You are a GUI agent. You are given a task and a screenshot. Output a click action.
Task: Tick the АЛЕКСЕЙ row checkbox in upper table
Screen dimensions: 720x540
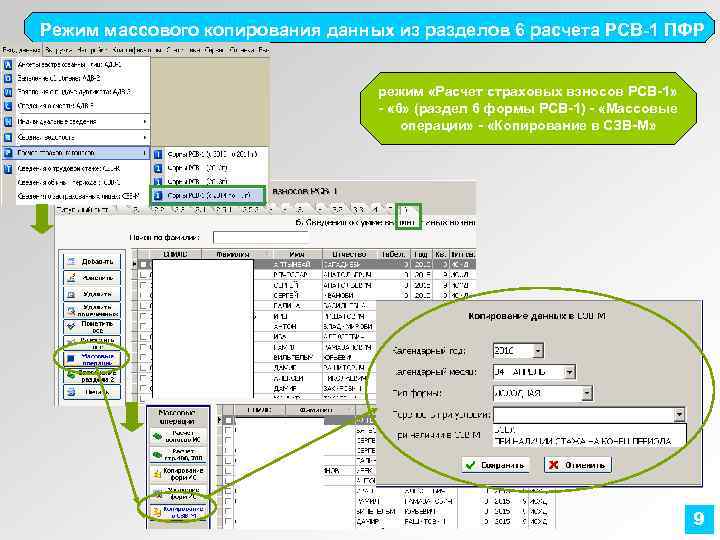coord(144,378)
